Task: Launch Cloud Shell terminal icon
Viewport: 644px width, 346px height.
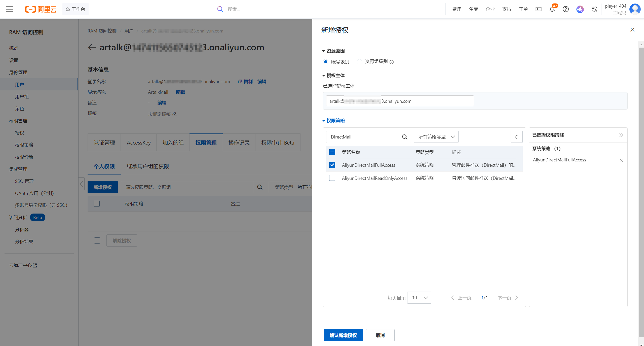Action: pos(538,9)
